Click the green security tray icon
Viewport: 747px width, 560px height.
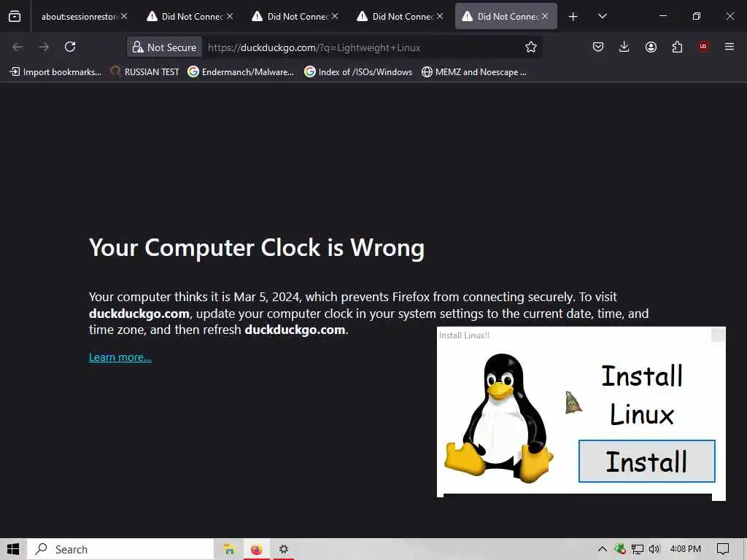(x=620, y=549)
